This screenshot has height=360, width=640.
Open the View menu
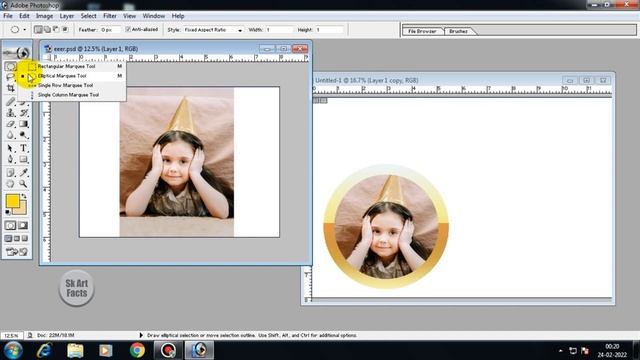(x=129, y=16)
